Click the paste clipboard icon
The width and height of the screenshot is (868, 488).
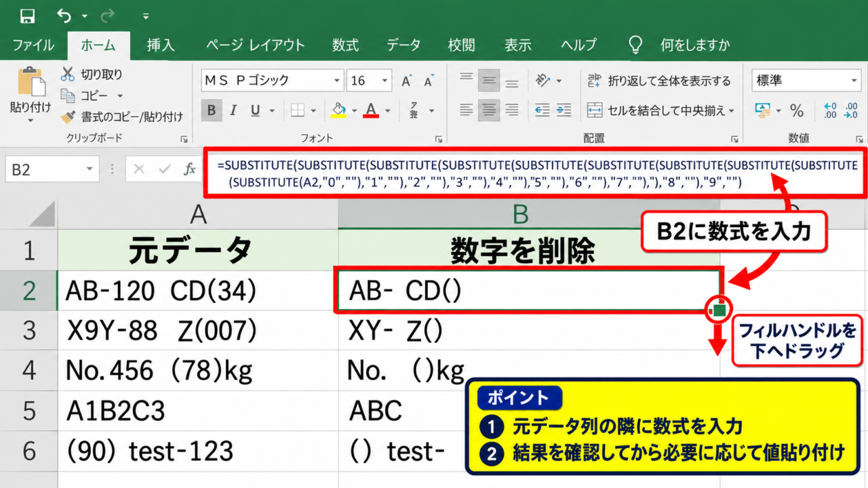click(31, 83)
